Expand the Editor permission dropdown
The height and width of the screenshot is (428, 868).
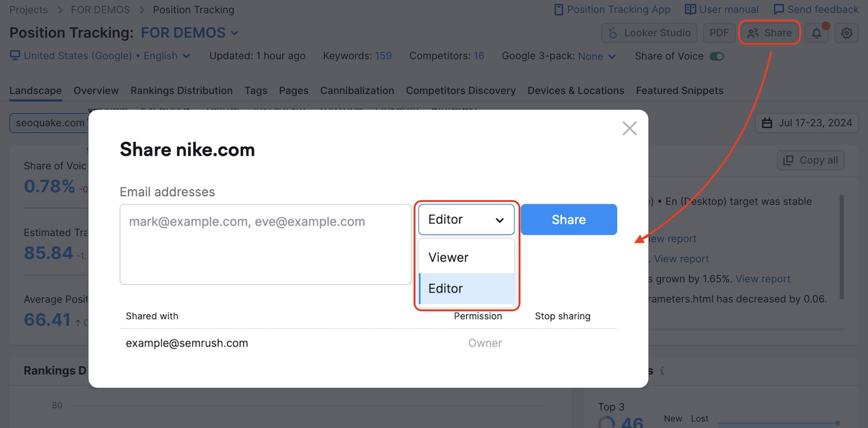tap(466, 219)
